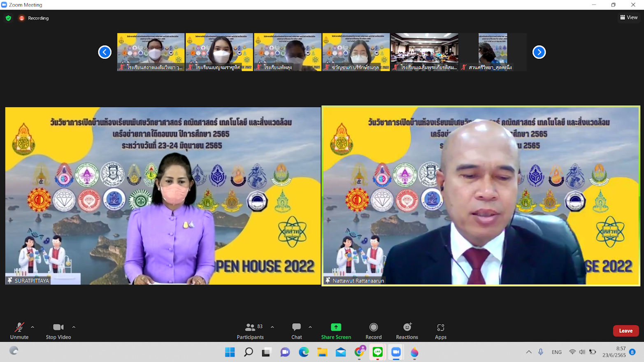Click battery status icon in tray
The width and height of the screenshot is (644, 362).
[x=593, y=352]
